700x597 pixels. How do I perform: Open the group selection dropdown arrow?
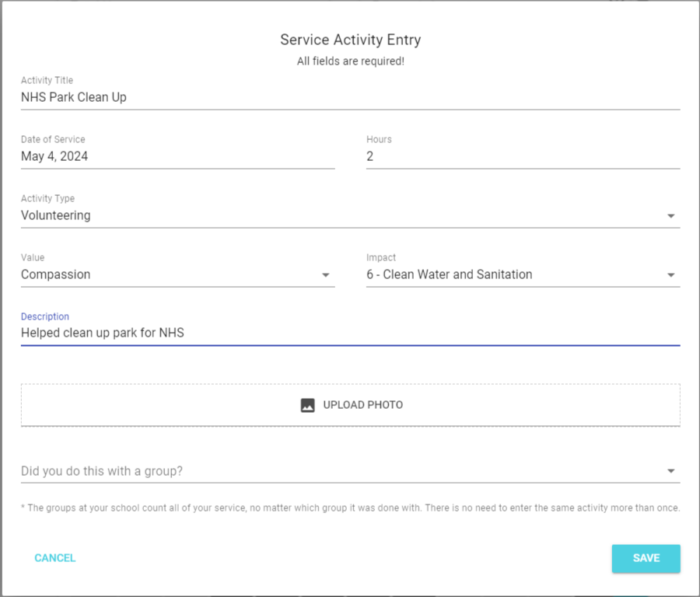click(x=670, y=471)
